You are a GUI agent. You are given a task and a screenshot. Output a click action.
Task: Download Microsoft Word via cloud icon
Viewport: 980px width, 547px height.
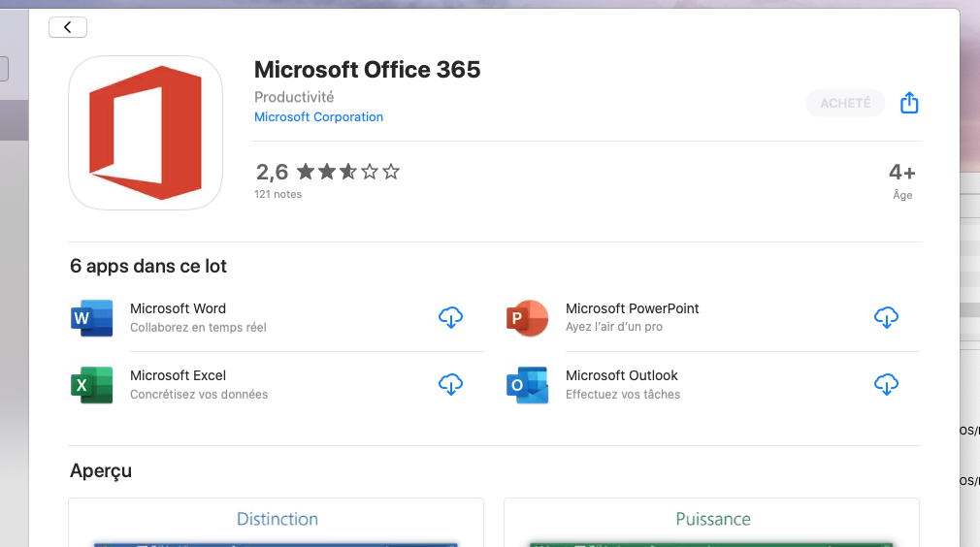[450, 317]
